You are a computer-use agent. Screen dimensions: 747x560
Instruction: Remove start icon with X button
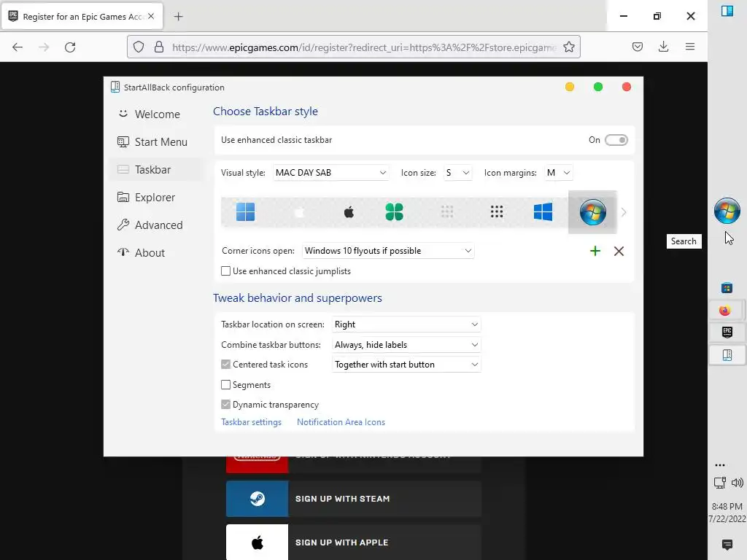619,251
